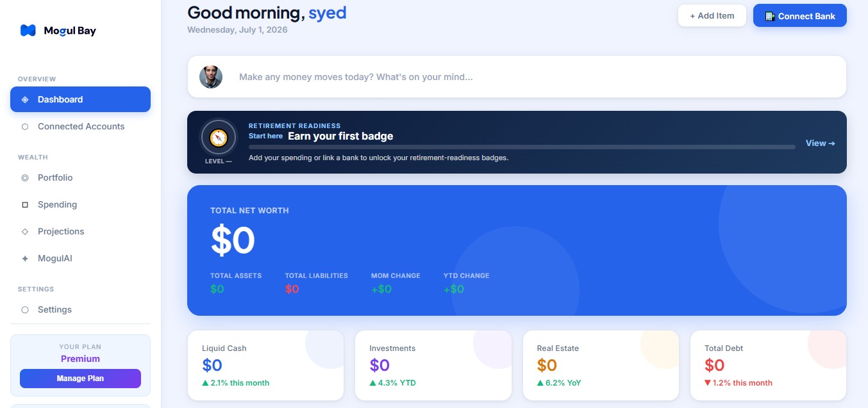
Task: Click the retirement readiness progress bar
Action: [x=522, y=147]
